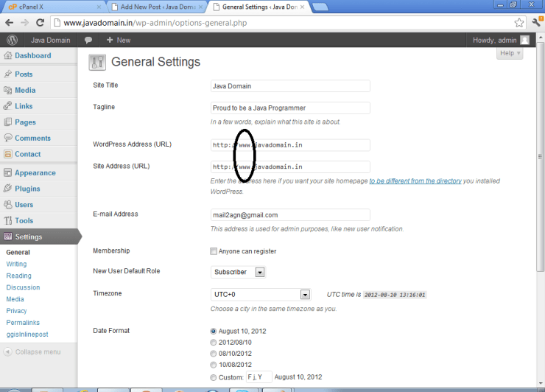Open the Timezone UTC+0 dropdown

260,295
